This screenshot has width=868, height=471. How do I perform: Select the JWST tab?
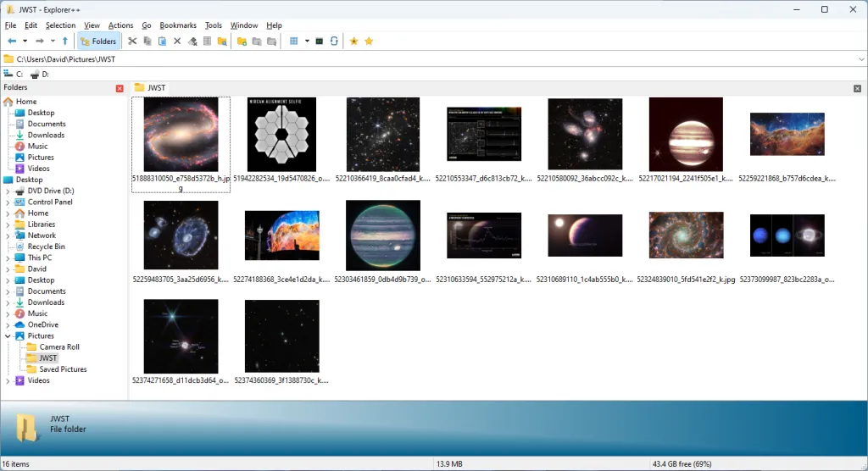[x=150, y=88]
